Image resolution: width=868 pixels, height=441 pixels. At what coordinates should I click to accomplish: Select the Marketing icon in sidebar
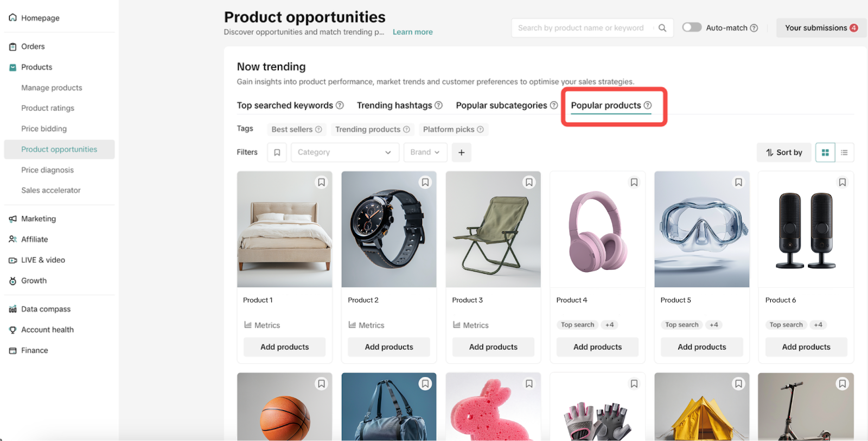click(x=12, y=218)
